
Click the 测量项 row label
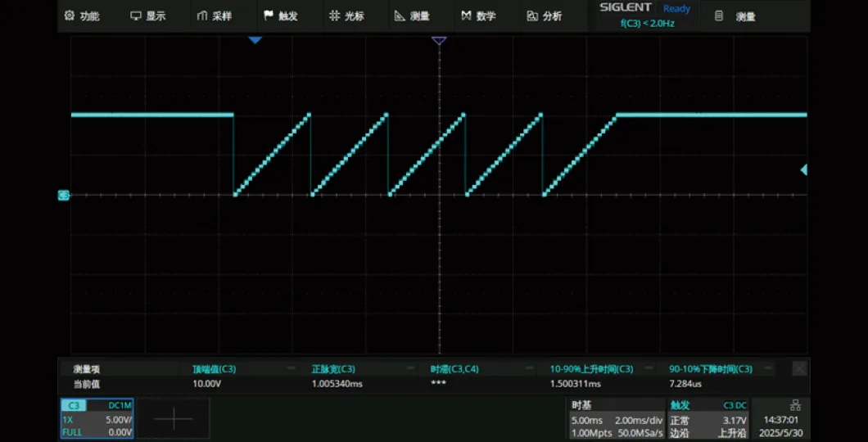[86, 369]
